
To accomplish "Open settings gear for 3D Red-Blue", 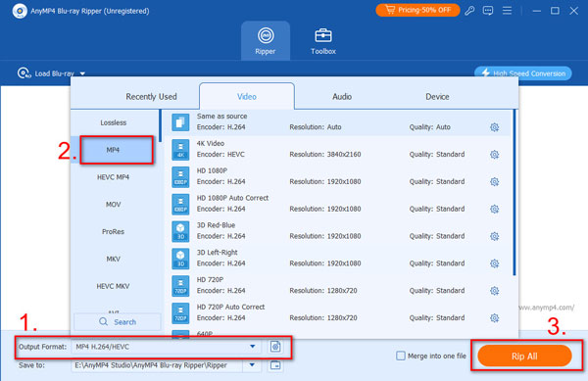I will click(x=494, y=236).
